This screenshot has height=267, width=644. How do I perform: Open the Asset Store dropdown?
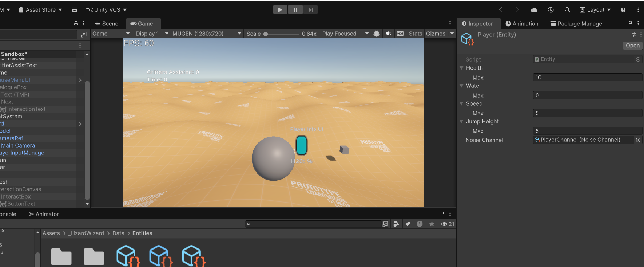tap(40, 10)
